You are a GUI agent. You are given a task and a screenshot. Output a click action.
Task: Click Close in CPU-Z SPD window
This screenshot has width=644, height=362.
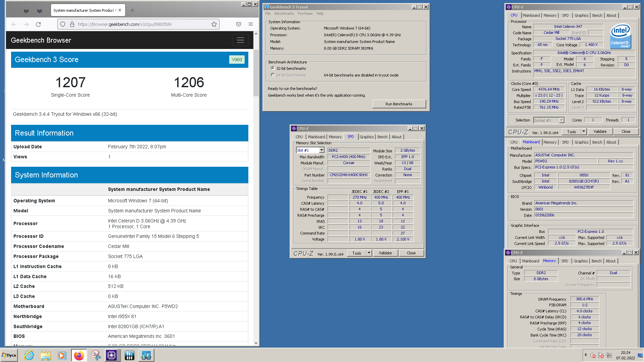(x=411, y=253)
